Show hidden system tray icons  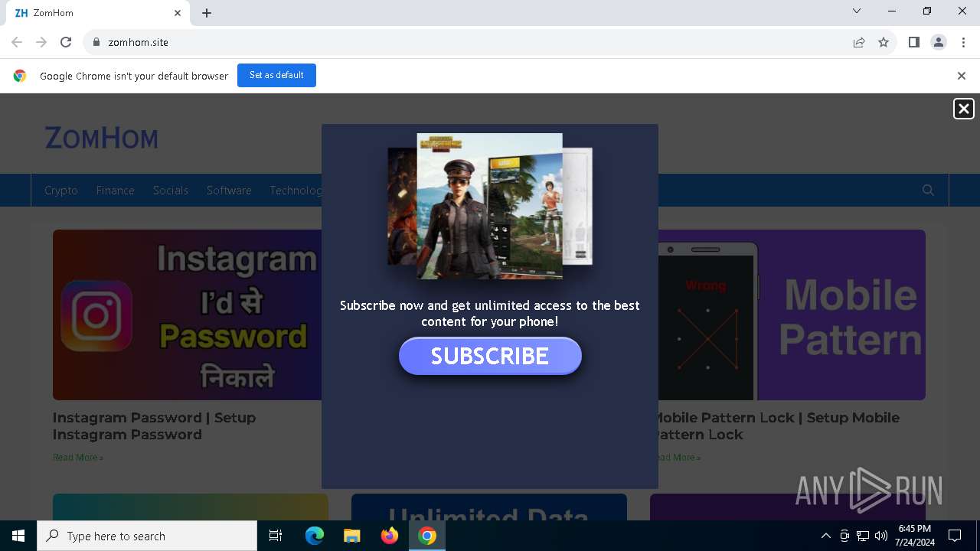tap(825, 536)
